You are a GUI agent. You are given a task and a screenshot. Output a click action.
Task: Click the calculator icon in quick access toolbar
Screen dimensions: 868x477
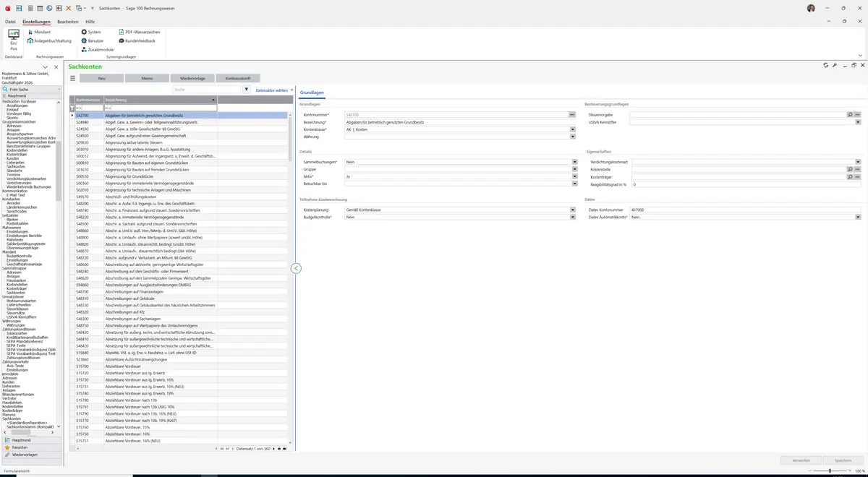(x=30, y=7)
